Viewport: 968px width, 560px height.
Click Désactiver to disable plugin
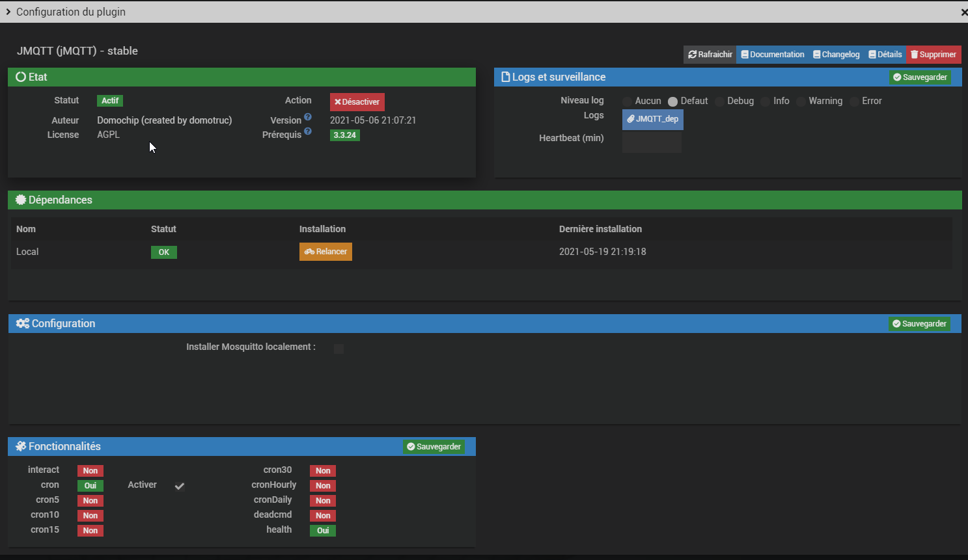(357, 102)
